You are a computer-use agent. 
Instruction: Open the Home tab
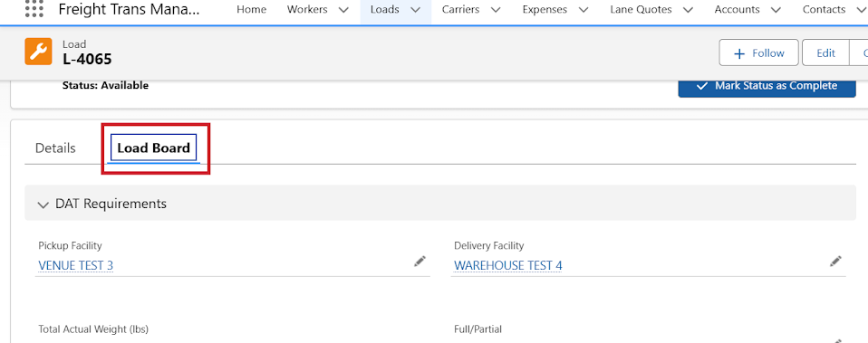[251, 9]
